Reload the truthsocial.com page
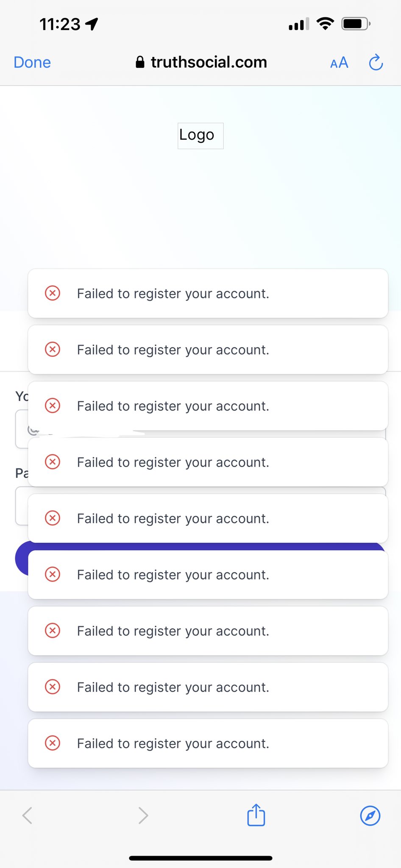The width and height of the screenshot is (401, 868). click(376, 63)
